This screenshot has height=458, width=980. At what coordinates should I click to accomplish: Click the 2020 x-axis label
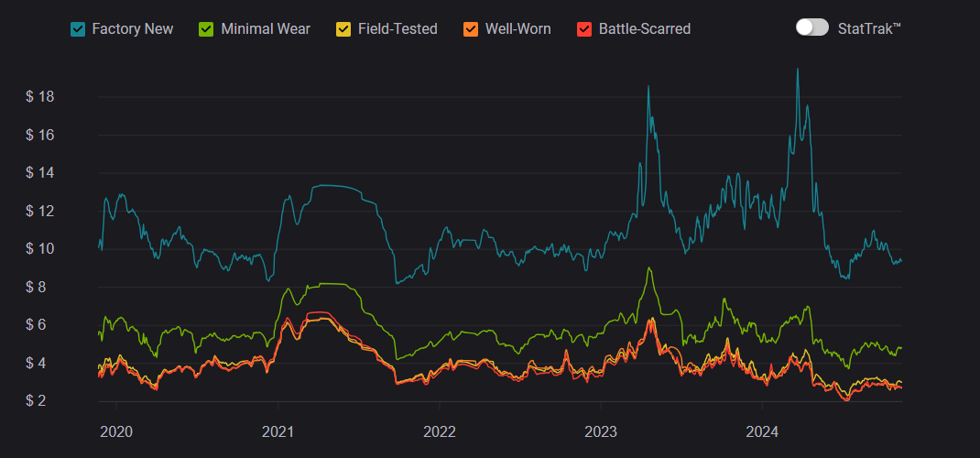[116, 431]
